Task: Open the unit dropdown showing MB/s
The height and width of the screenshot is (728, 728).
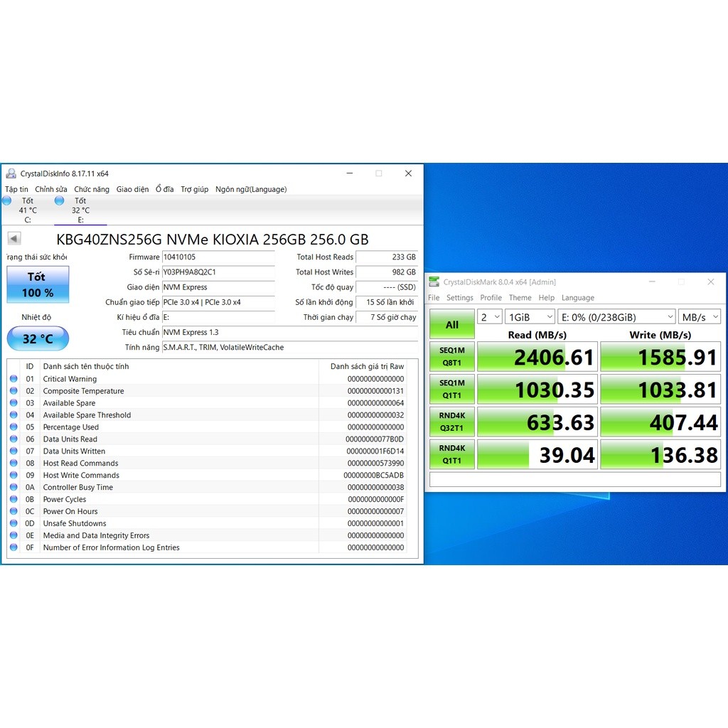Action: [700, 317]
